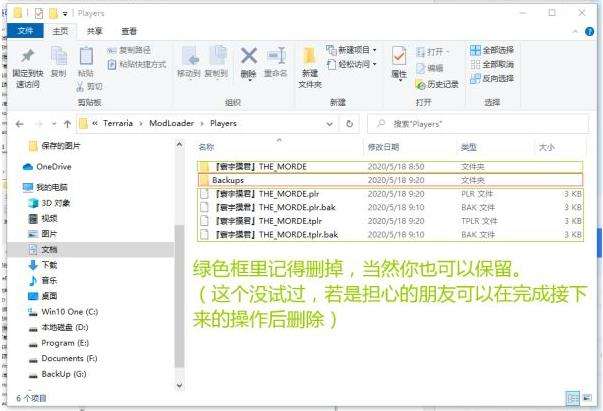The width and height of the screenshot is (603, 411).
Task: Click the Up one level arrow
Action: (67, 124)
